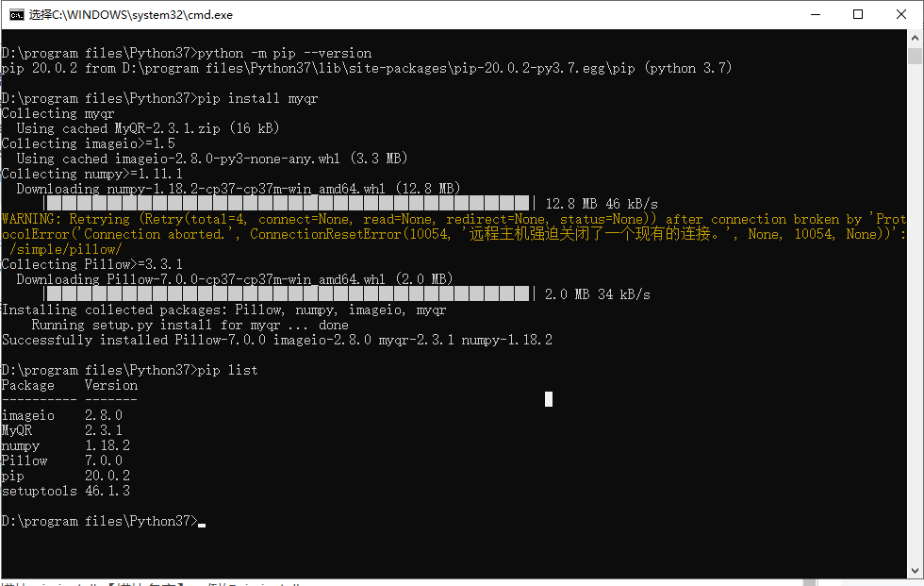
Task: Click 'Running setup.py install for myqr' line
Action: [x=190, y=325]
